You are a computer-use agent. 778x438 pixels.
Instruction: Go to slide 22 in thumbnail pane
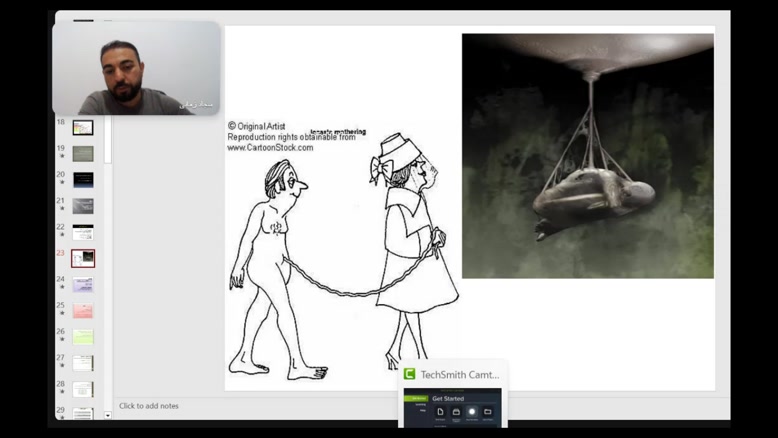pos(83,232)
